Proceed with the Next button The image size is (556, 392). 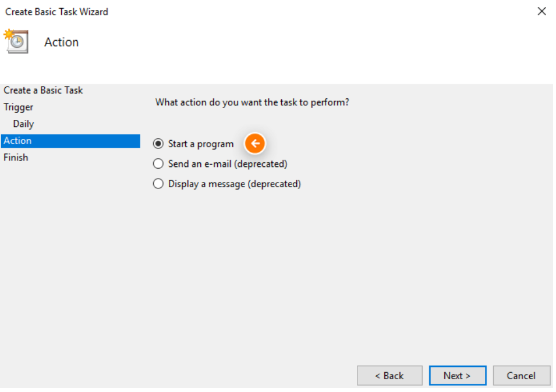pos(456,376)
